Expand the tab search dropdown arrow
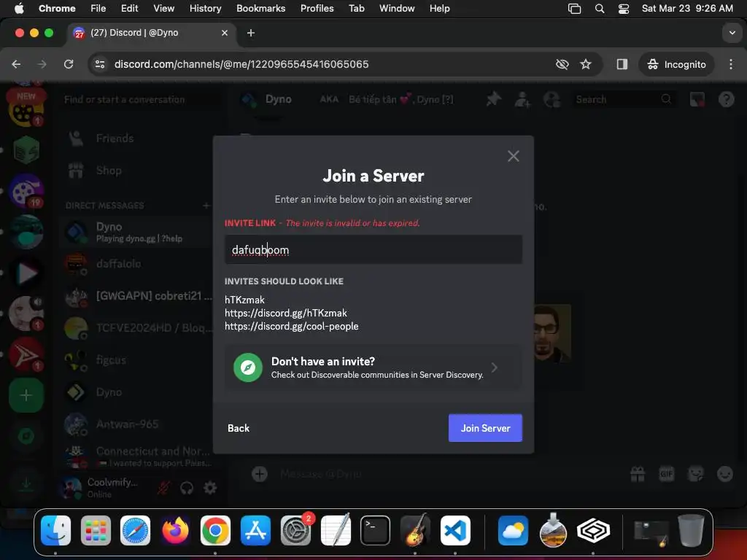This screenshot has height=560, width=747. point(732,33)
